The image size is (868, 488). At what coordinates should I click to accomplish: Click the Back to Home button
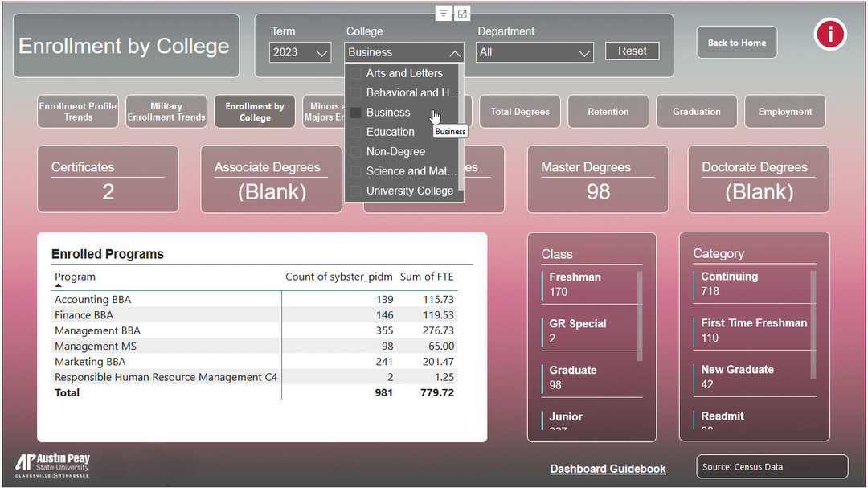point(736,42)
